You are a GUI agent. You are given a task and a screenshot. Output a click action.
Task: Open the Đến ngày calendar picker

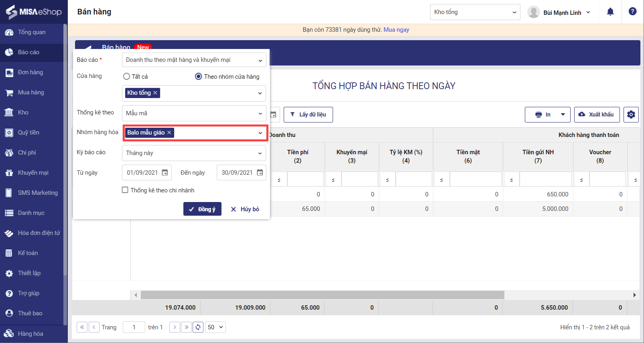click(260, 172)
